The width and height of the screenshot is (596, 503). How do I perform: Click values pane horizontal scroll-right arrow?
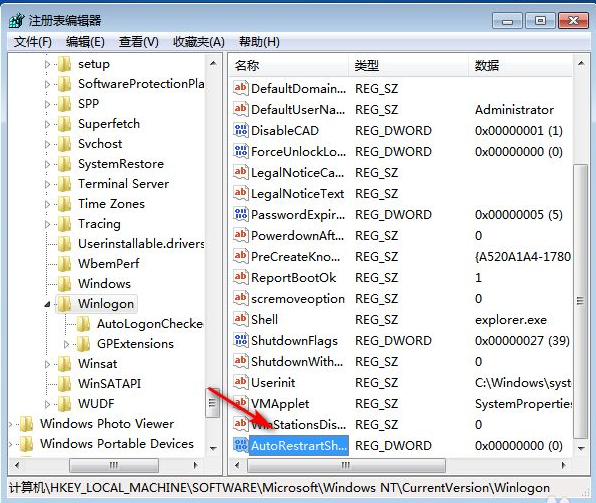point(564,465)
